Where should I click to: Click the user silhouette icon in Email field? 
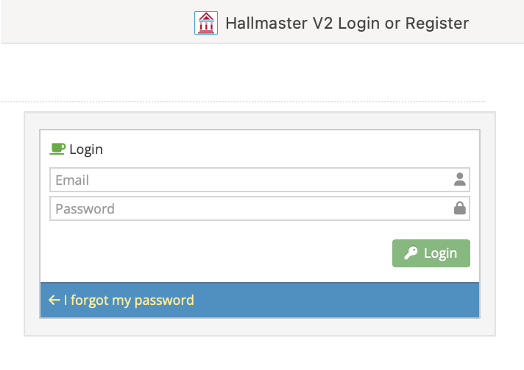(x=460, y=179)
